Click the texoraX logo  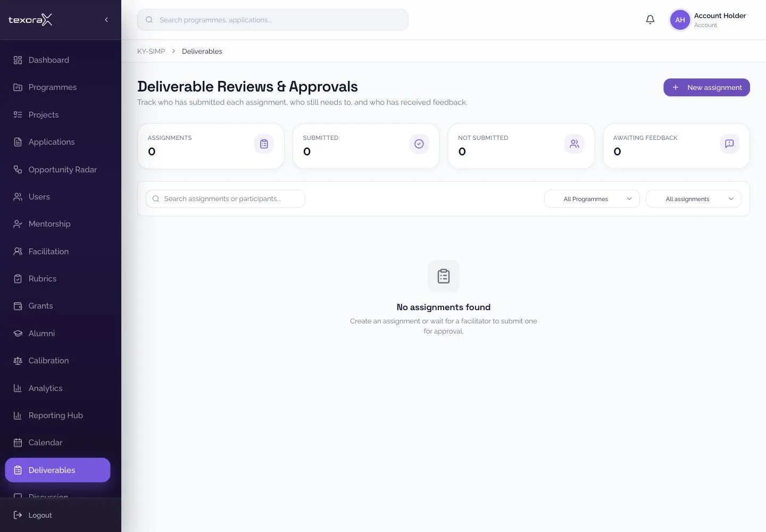[x=30, y=20]
